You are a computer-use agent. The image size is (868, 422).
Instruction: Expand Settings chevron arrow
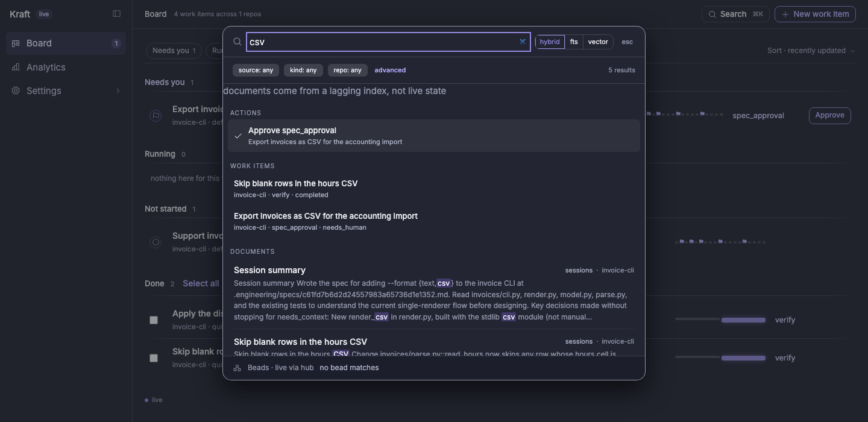pos(118,91)
